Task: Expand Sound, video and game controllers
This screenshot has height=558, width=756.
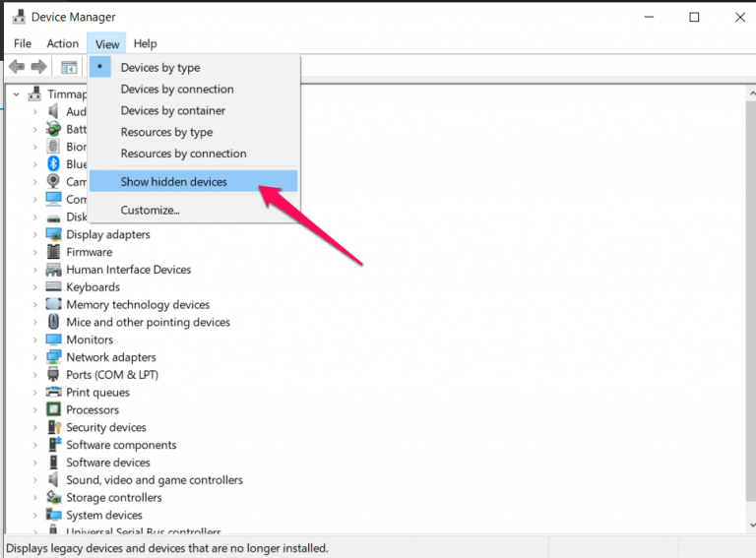Action: 34,480
